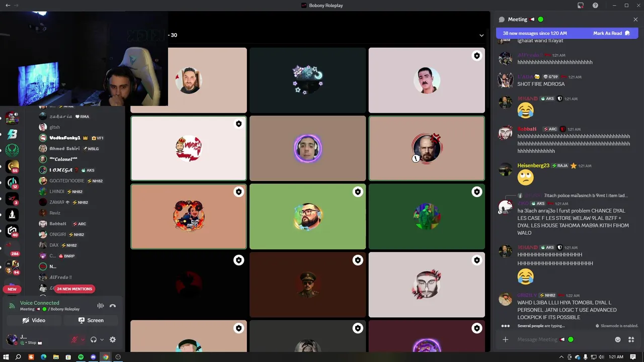Open Heisenberg23's profile from chat

click(533, 165)
